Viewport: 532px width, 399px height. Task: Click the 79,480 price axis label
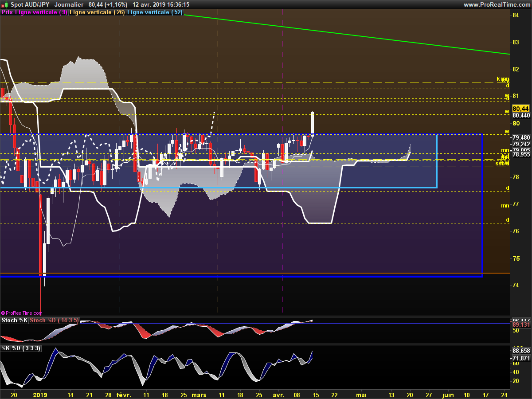(x=521, y=137)
